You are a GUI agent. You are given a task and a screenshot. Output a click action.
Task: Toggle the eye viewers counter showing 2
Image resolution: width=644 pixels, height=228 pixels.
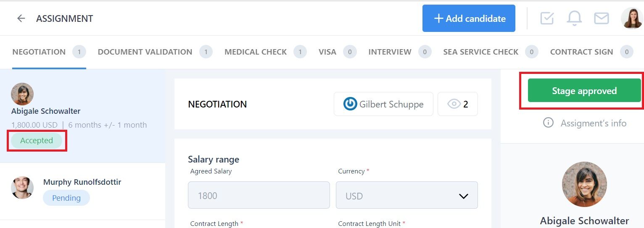point(458,104)
